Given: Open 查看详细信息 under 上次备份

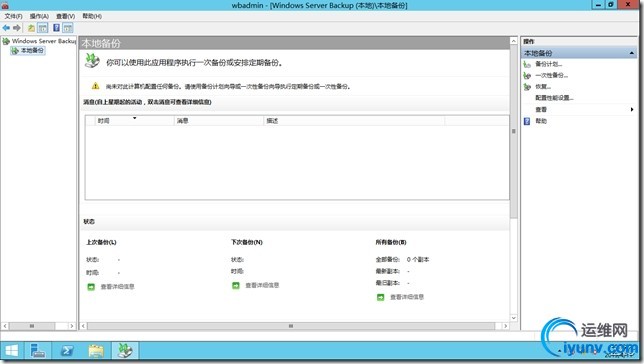Looking at the screenshot, I should point(118,287).
